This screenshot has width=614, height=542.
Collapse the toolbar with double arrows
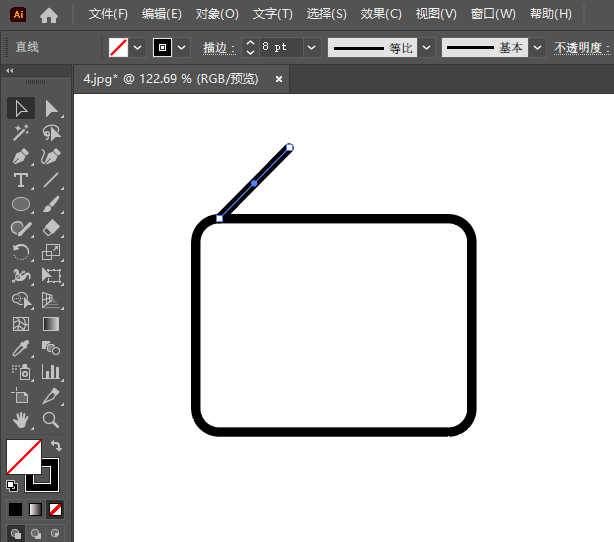(10, 70)
